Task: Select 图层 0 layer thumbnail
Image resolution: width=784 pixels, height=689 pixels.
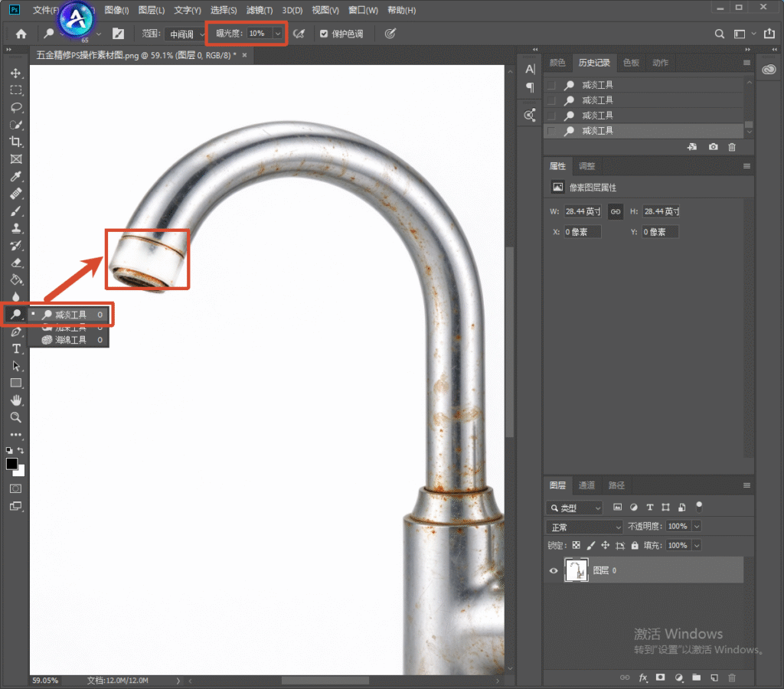Action: pyautogui.click(x=576, y=570)
